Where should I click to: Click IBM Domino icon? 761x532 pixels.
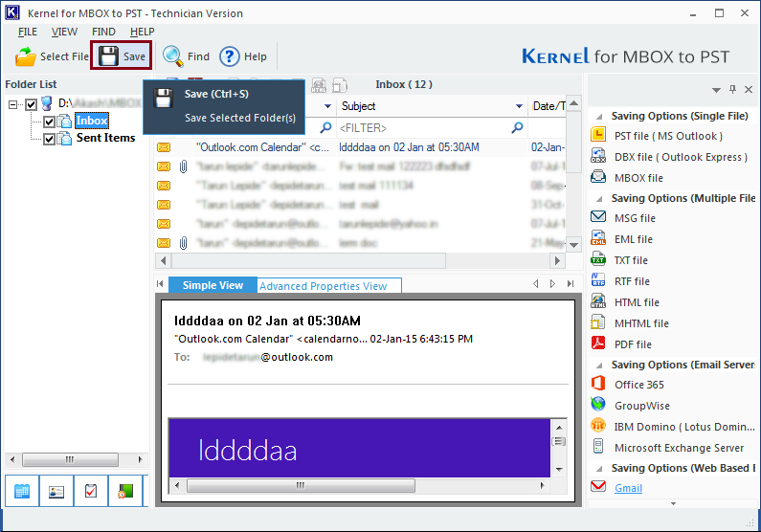pos(598,425)
